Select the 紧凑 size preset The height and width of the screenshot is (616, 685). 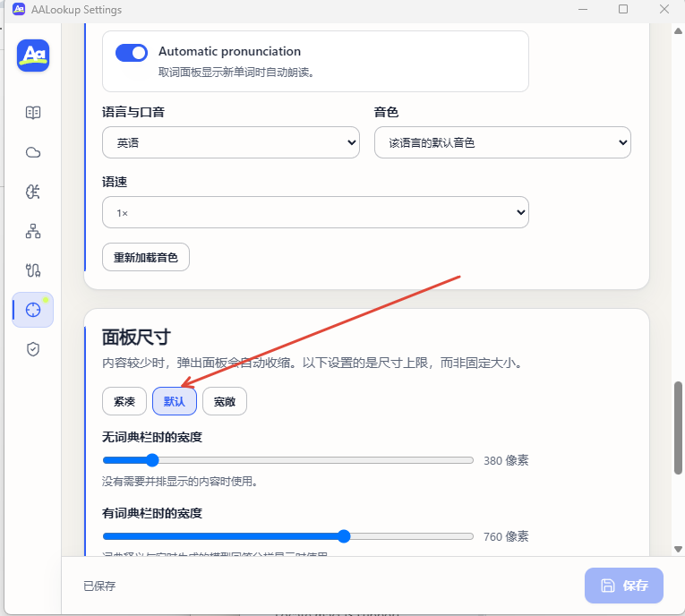pos(124,401)
